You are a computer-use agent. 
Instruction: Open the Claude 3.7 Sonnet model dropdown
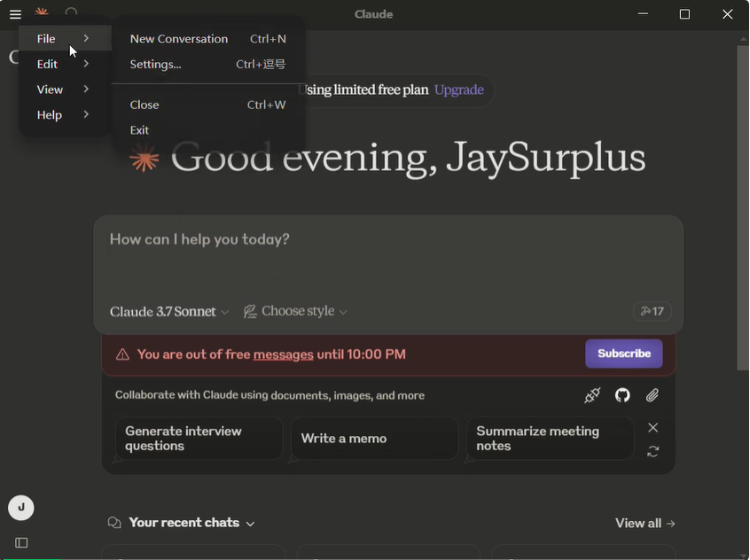(169, 312)
